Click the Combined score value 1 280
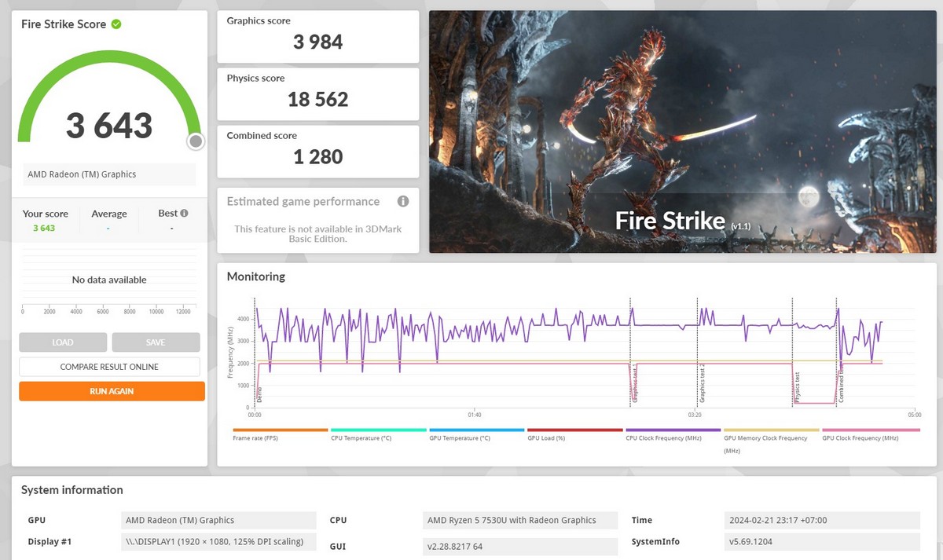The image size is (943, 560). coord(318,156)
